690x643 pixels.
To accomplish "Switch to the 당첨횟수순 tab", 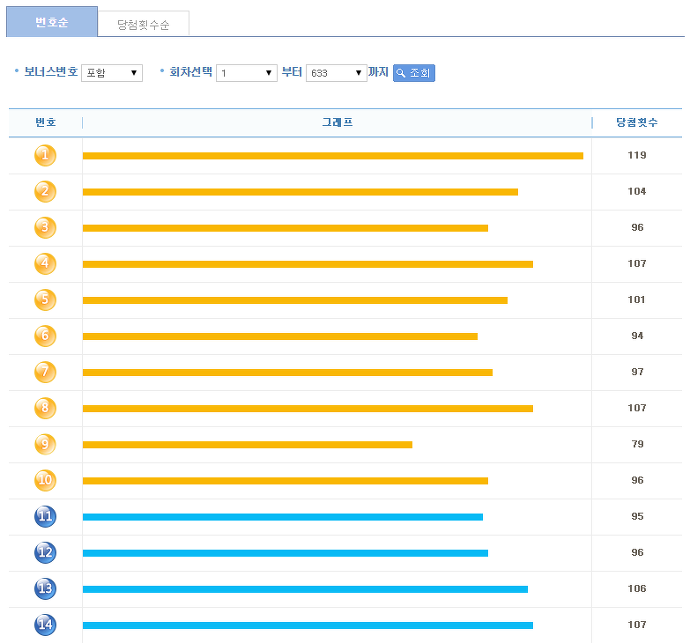I will point(143,24).
